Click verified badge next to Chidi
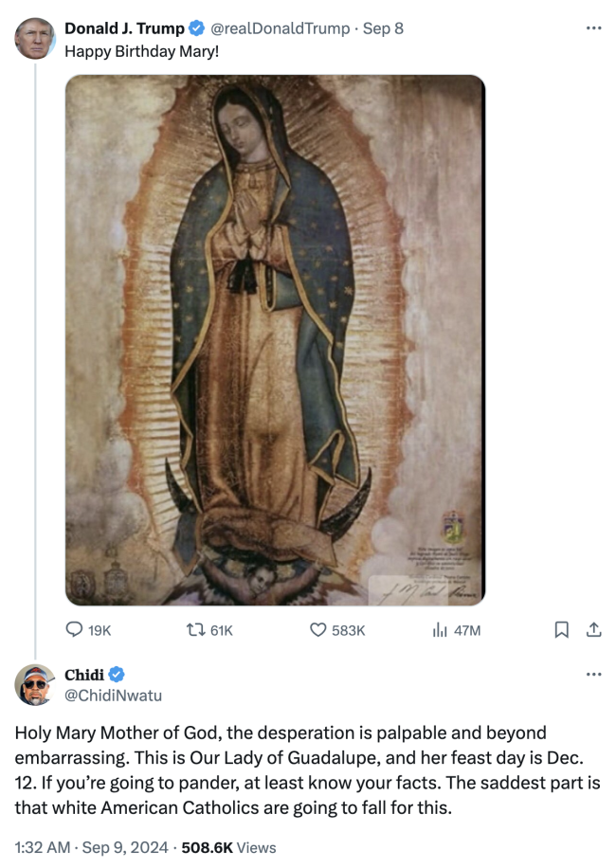Image resolution: width=616 pixels, height=868 pixels. tap(116, 675)
